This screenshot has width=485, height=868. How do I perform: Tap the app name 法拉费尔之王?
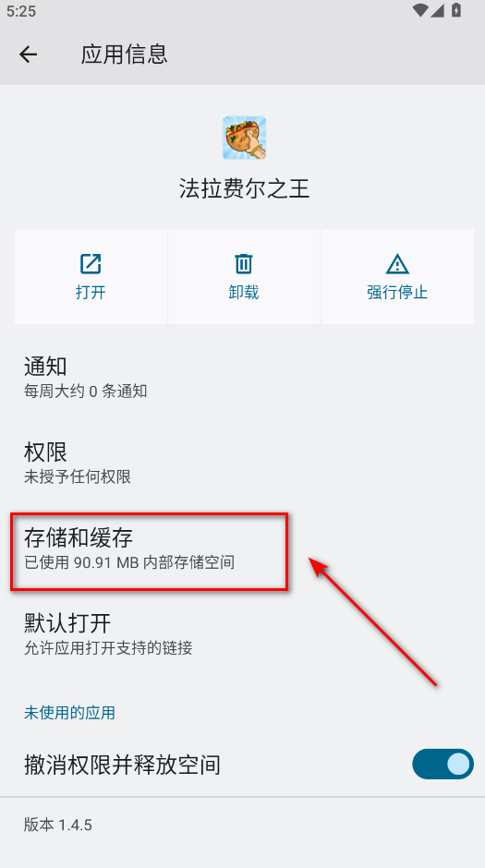point(244,188)
